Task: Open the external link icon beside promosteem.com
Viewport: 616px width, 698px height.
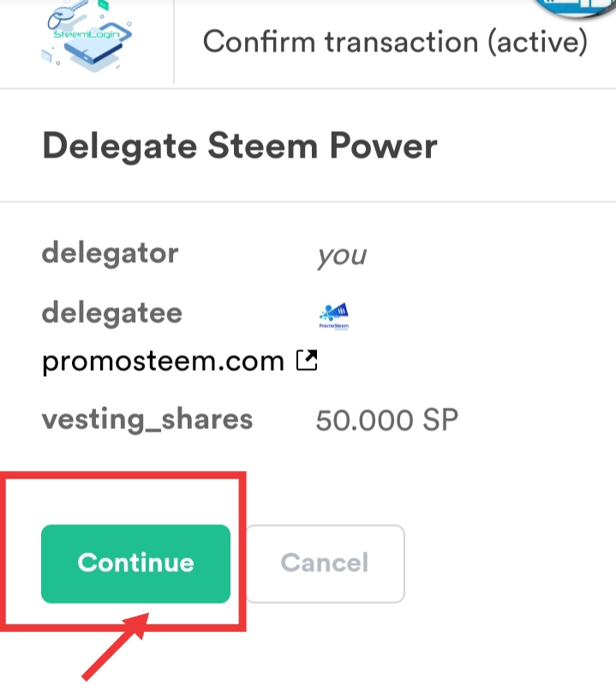Action: pos(307,361)
